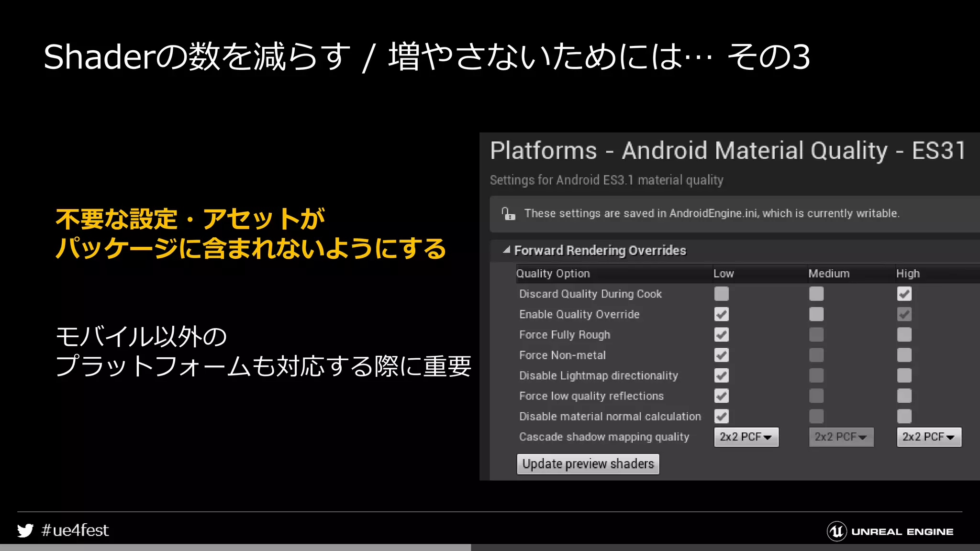
Task: Click the Force low quality reflections label
Action: pyautogui.click(x=591, y=396)
